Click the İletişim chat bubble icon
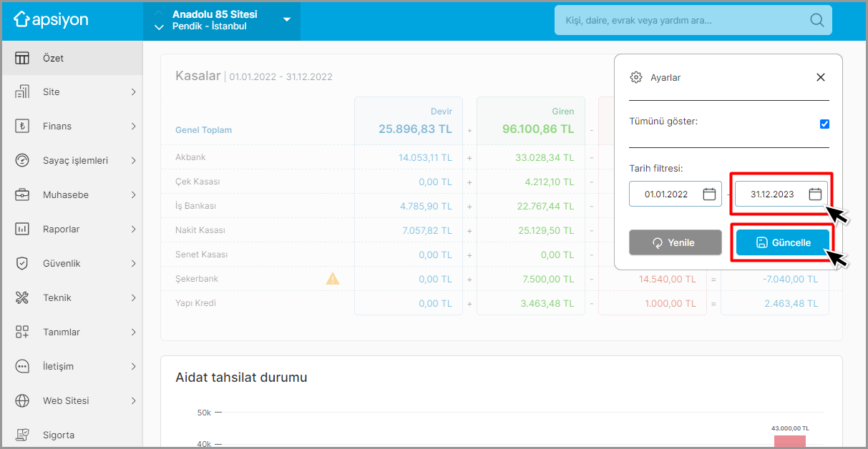This screenshot has height=449, width=868. (x=22, y=366)
